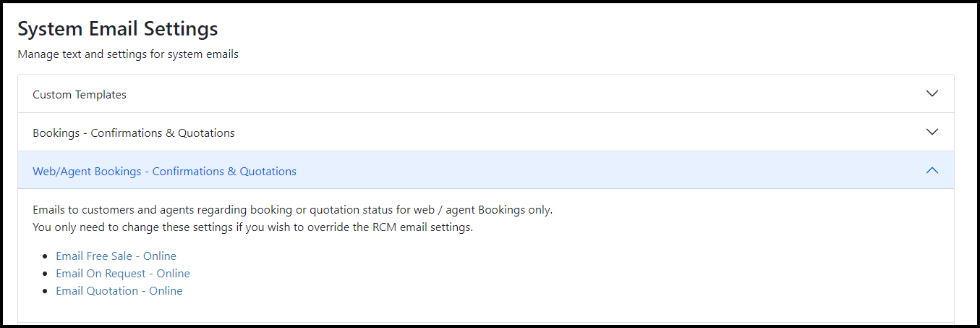Open the Email Free Sale - Online link
Viewport: 980px width, 328px height.
pyautogui.click(x=116, y=256)
